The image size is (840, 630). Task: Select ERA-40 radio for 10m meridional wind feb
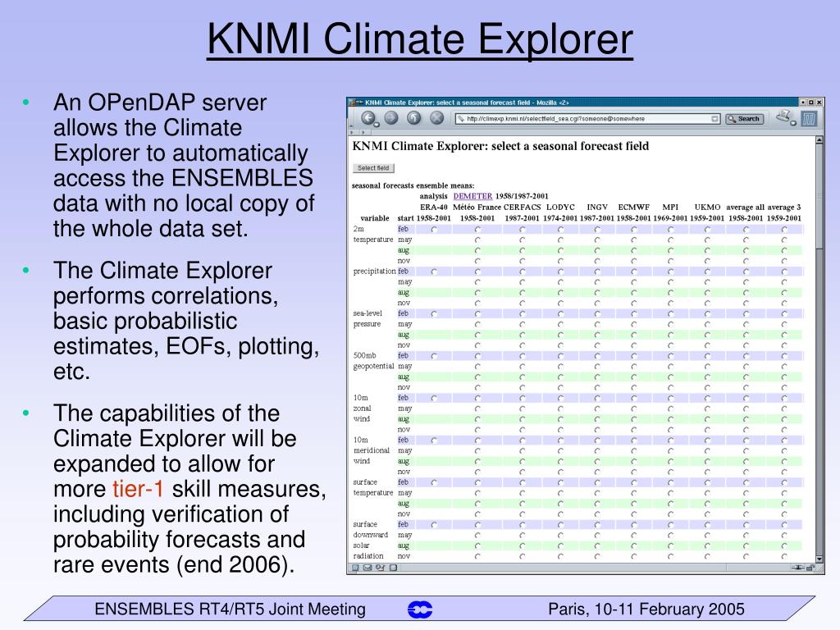pos(435,441)
